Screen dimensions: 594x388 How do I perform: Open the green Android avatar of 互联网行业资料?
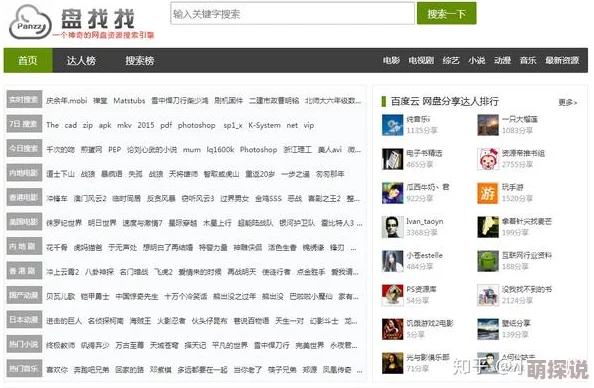[x=488, y=261]
